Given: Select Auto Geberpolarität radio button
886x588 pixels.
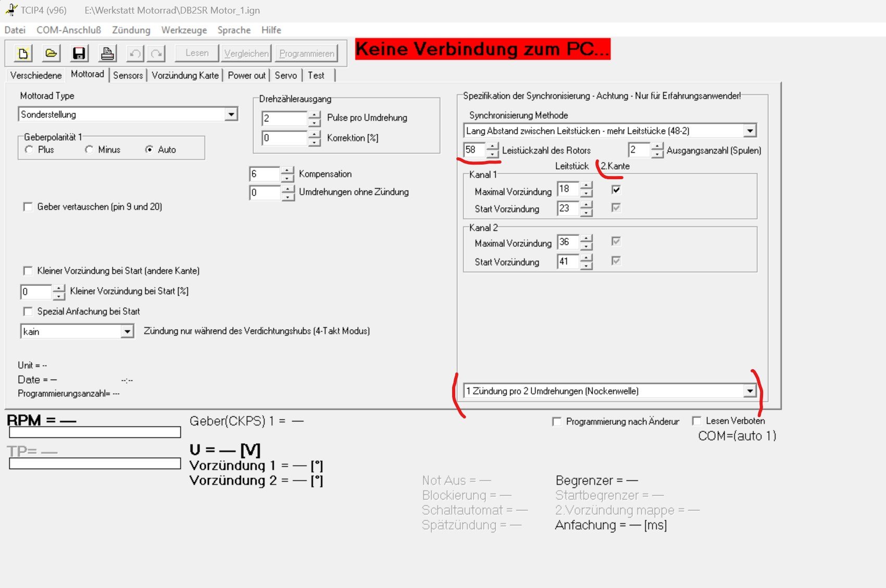Looking at the screenshot, I should [x=149, y=149].
